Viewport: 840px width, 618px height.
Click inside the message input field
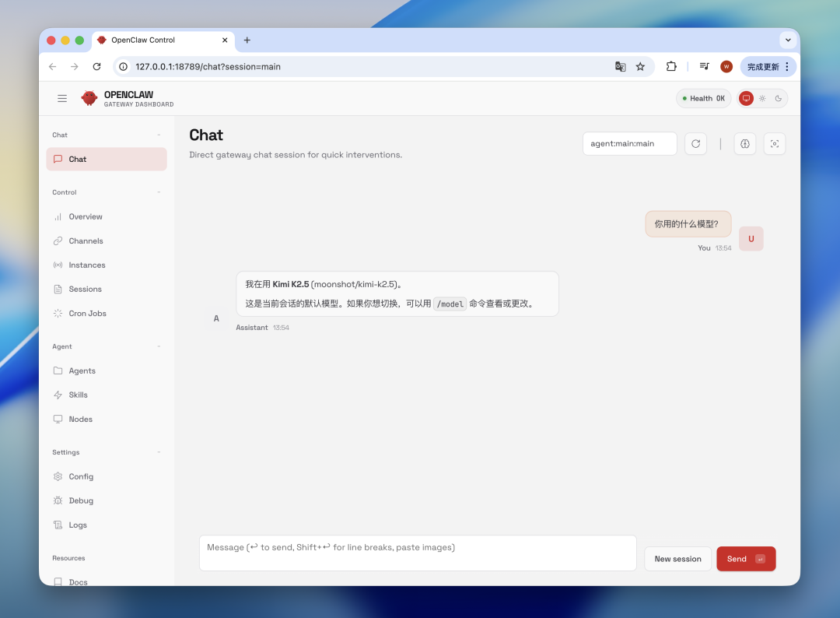tap(418, 552)
